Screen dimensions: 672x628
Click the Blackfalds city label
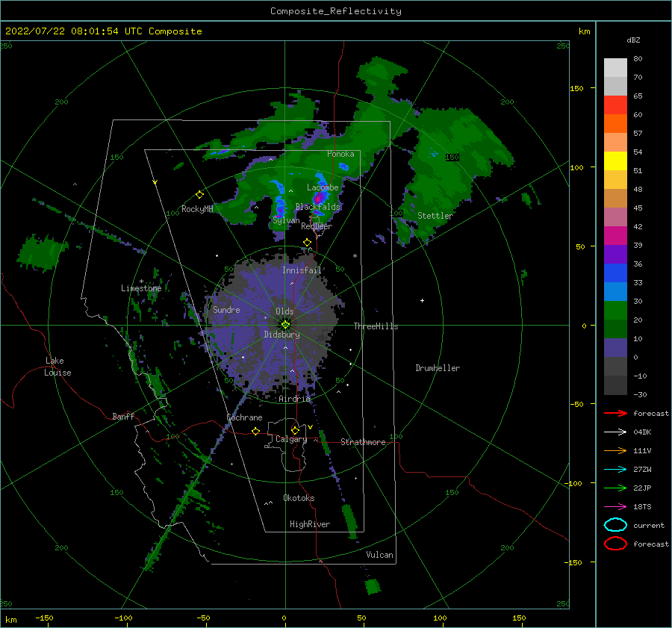pyautogui.click(x=317, y=207)
